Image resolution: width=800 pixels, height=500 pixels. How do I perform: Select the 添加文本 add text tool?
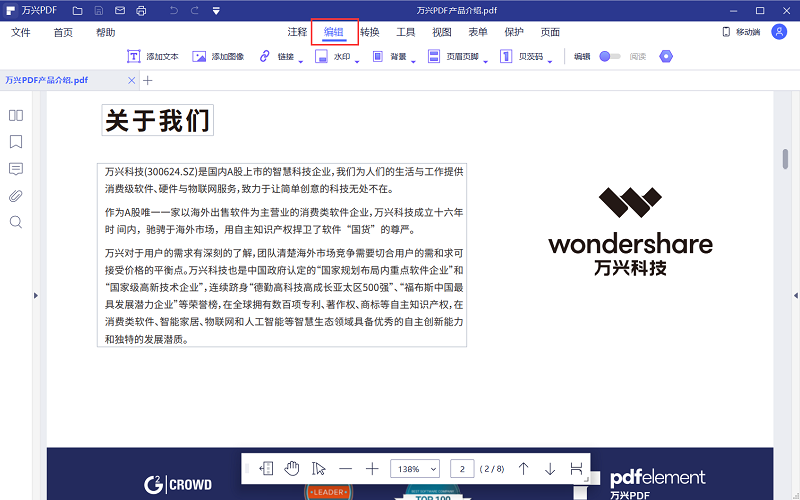[153, 56]
